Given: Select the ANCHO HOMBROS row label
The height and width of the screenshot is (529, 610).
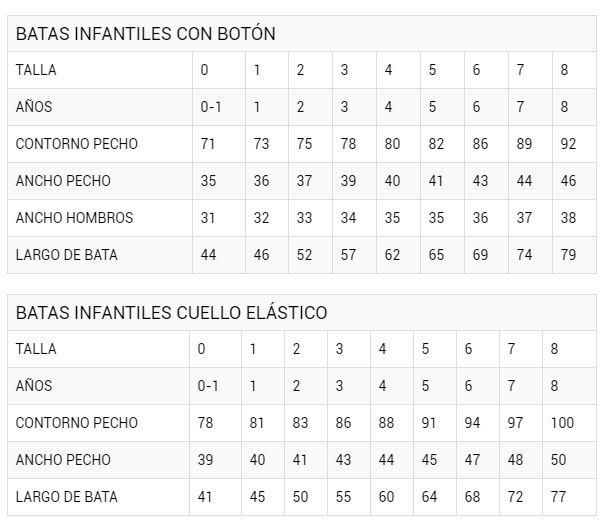Looking at the screenshot, I should [74, 218].
